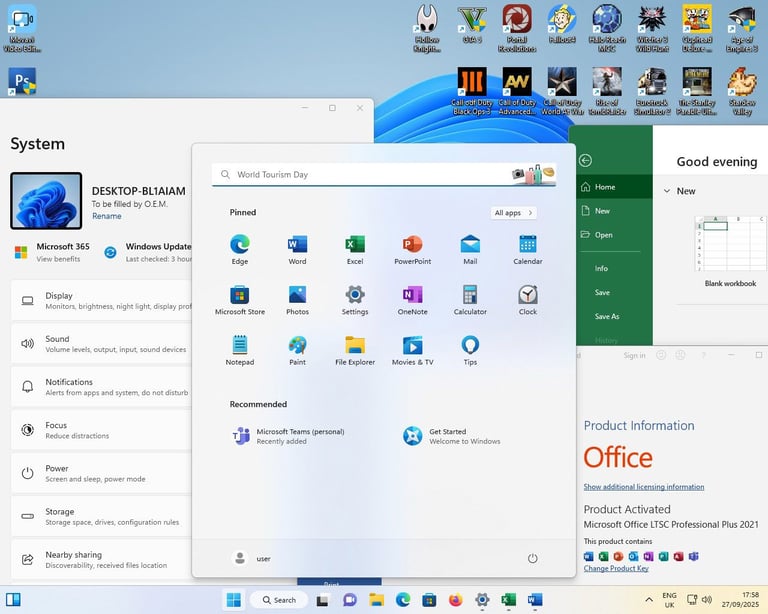Open PowerPoint from pinned apps
This screenshot has height=614, width=768.
pos(412,250)
